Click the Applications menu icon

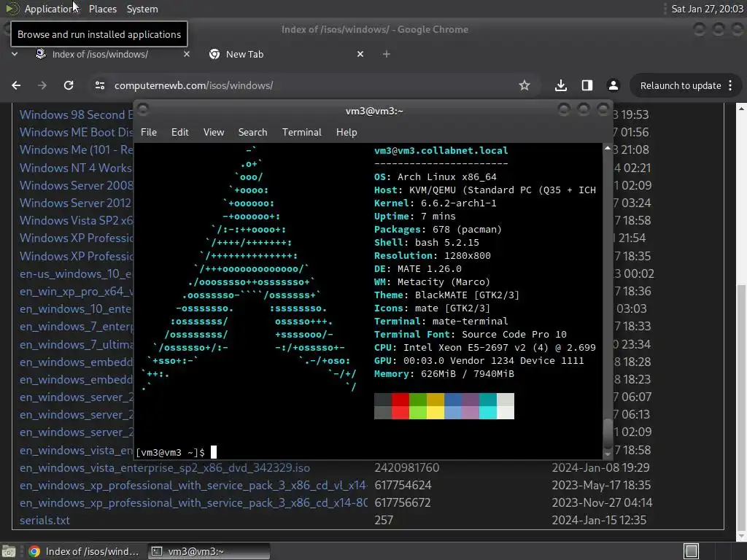(x=12, y=9)
